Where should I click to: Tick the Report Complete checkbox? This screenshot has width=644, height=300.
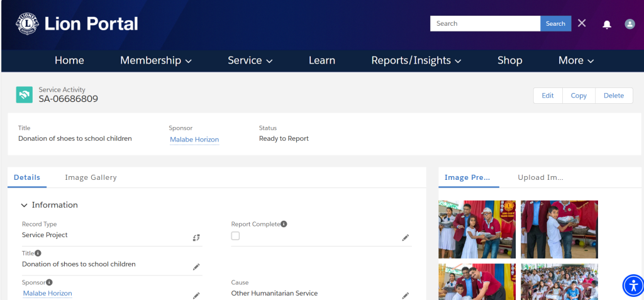click(x=235, y=236)
